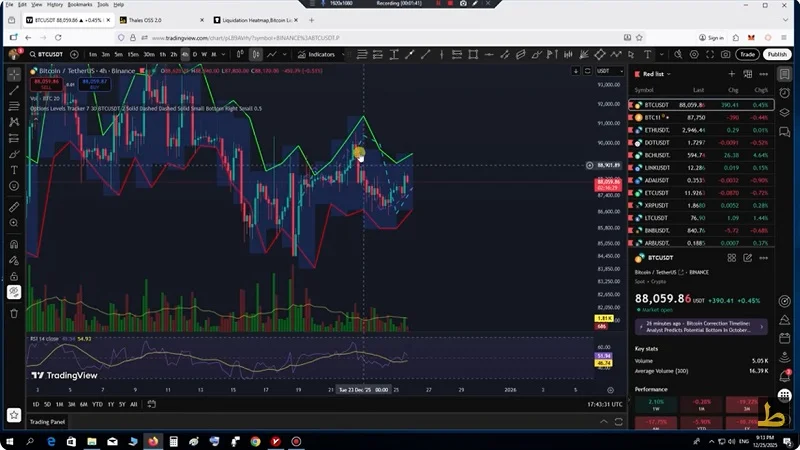Open the Indicators dropdown arrow
The height and width of the screenshot is (450, 800).
(x=343, y=54)
